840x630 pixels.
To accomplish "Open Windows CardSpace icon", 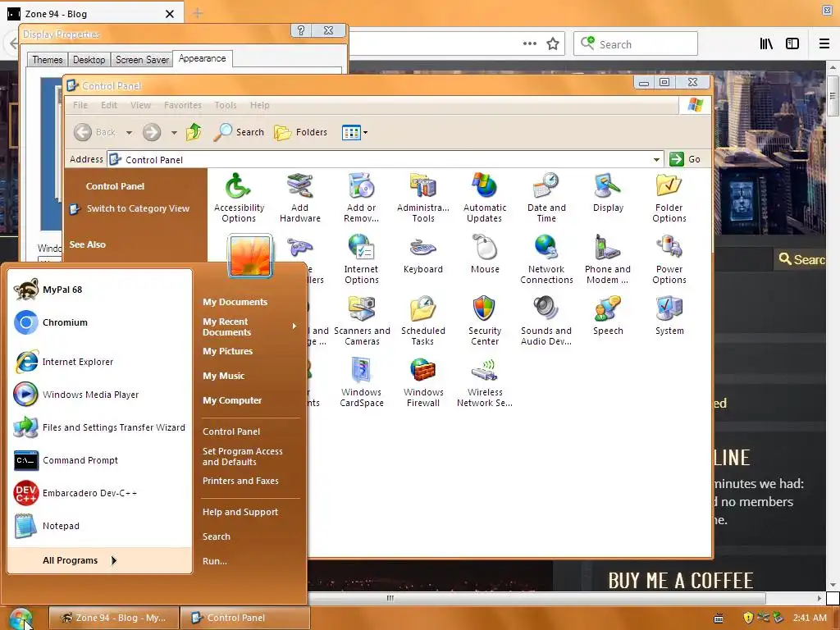I will click(362, 382).
